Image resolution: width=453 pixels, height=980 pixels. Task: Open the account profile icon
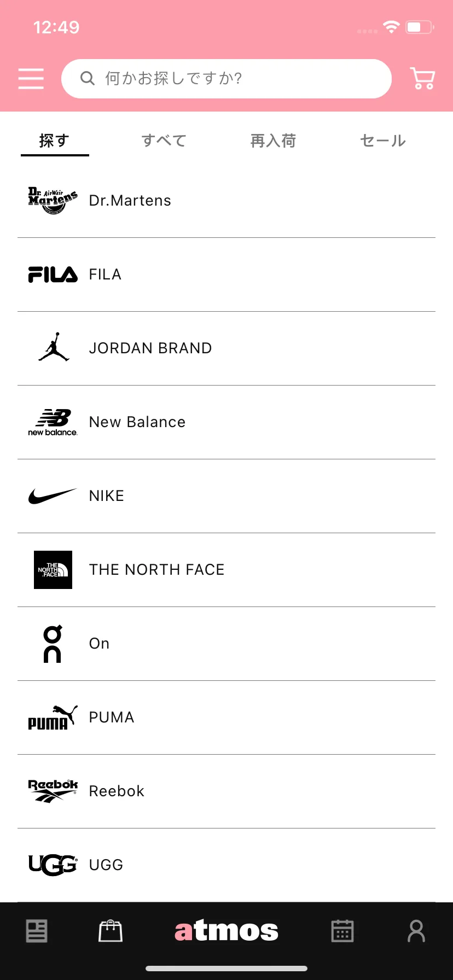coord(416,931)
